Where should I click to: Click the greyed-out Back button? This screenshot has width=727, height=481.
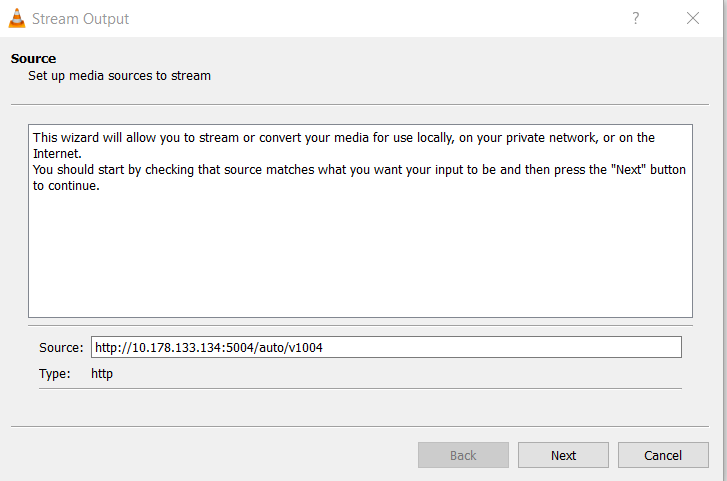[463, 455]
